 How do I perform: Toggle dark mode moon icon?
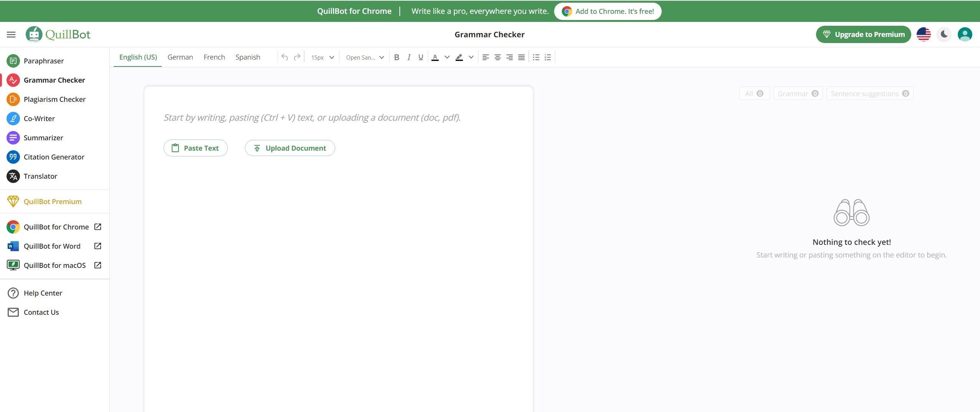944,35
